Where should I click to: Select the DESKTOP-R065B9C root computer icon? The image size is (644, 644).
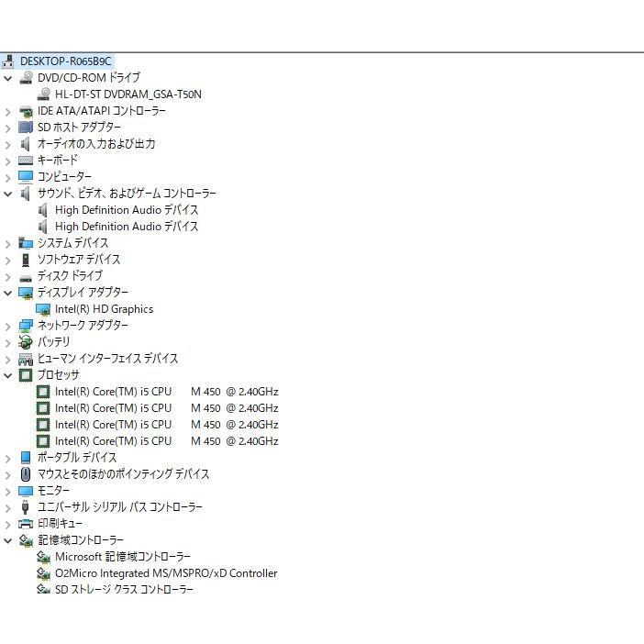[x=8, y=61]
